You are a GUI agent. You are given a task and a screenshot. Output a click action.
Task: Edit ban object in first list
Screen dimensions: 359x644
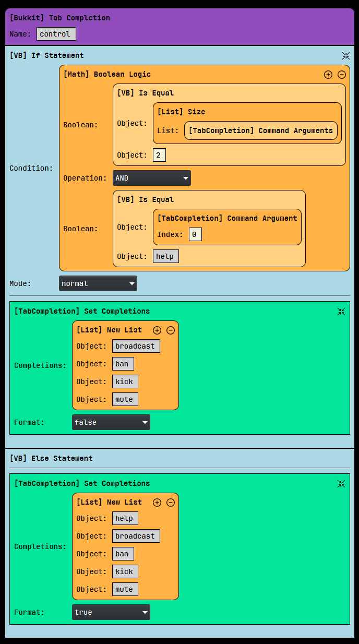(123, 364)
